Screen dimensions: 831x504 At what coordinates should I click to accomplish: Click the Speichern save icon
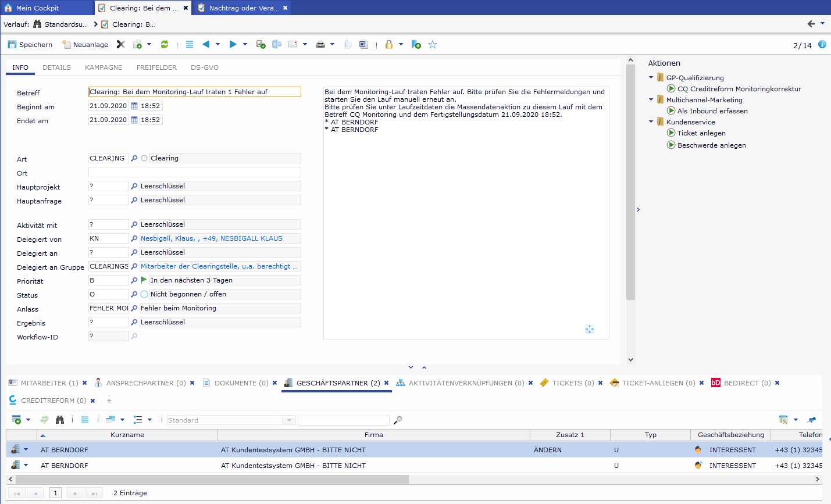pyautogui.click(x=12, y=45)
